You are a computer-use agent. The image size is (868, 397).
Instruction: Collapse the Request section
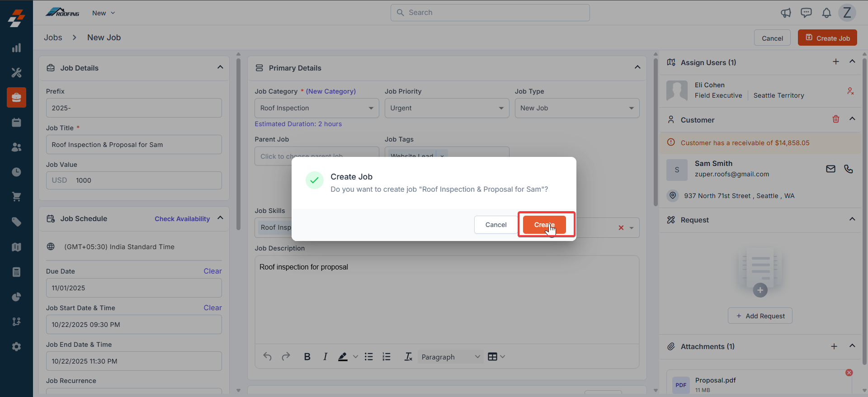point(852,219)
